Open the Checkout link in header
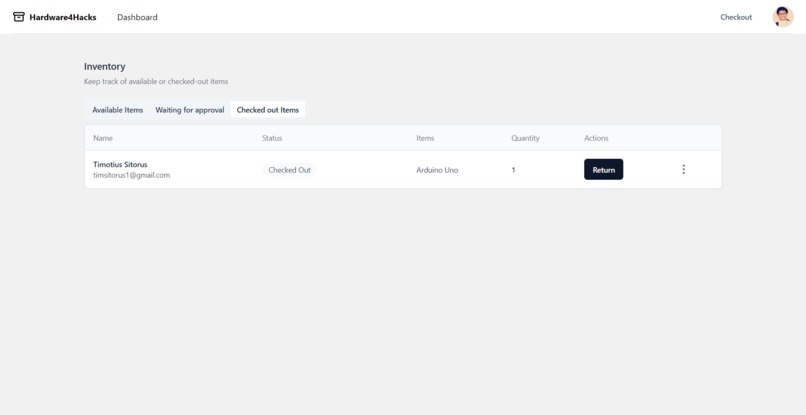 click(x=736, y=17)
